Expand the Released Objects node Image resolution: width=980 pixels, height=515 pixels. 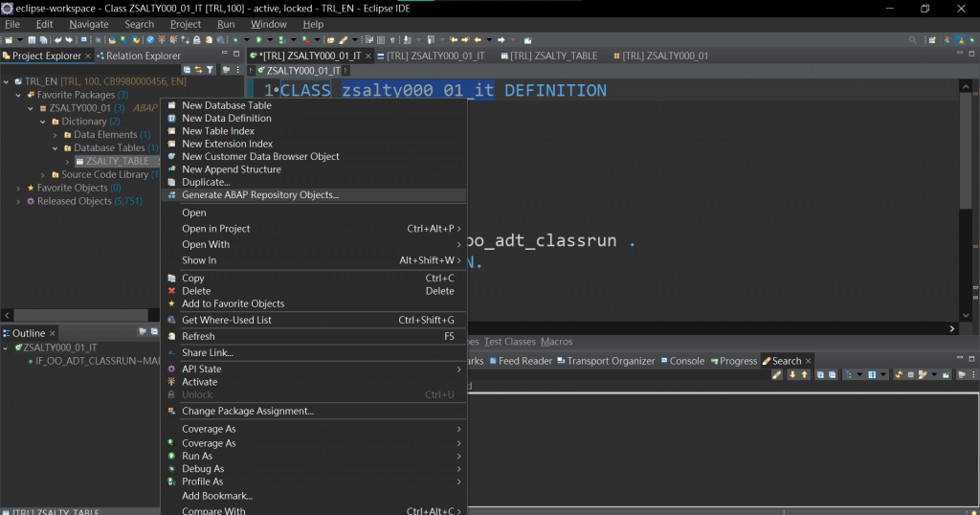click(18, 201)
